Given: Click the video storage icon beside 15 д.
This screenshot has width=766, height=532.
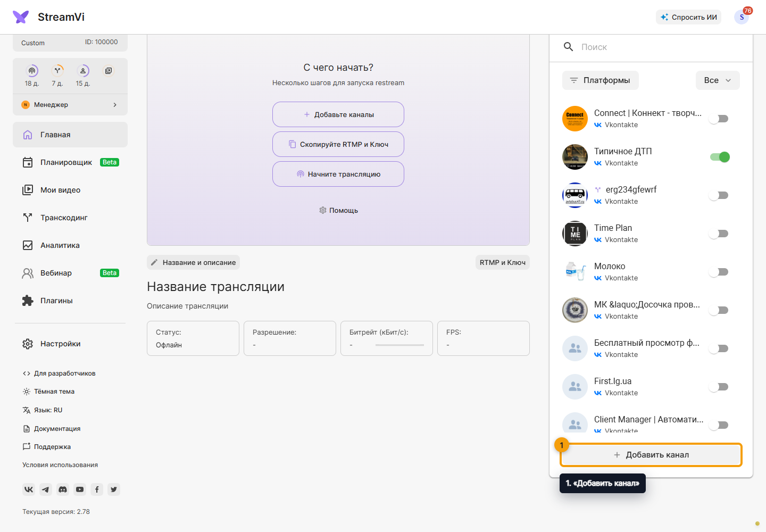Looking at the screenshot, I should (109, 71).
